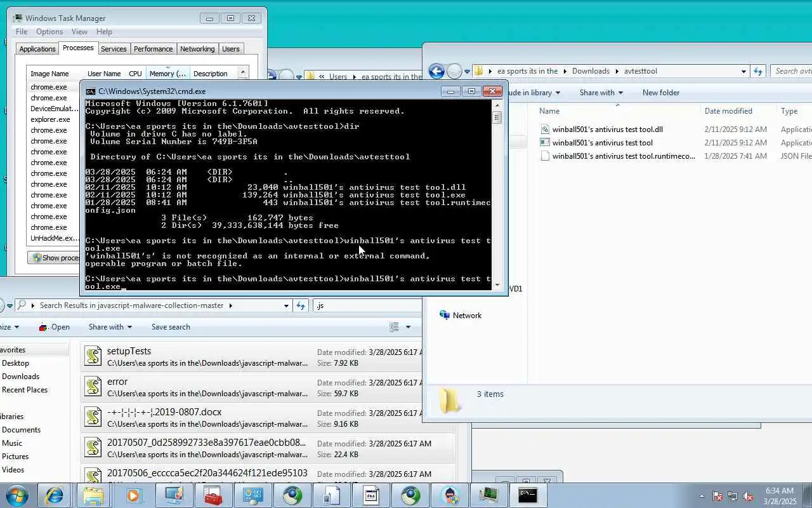812x508 pixels.
Task: Switch to the Applications tab
Action: tap(37, 49)
